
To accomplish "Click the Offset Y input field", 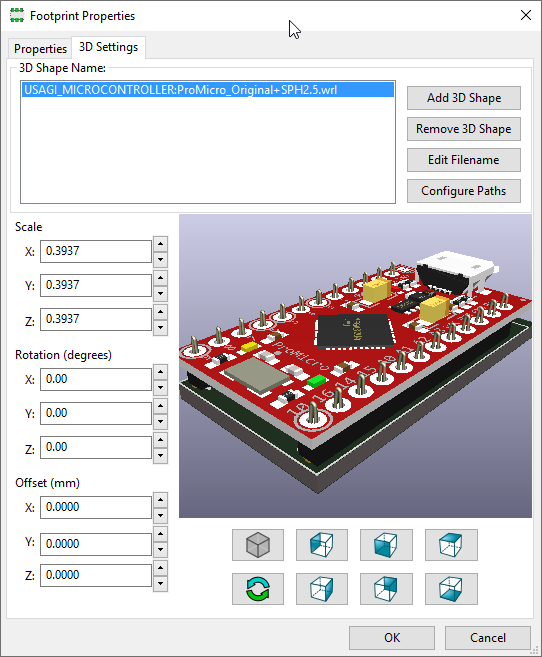I will click(x=95, y=544).
